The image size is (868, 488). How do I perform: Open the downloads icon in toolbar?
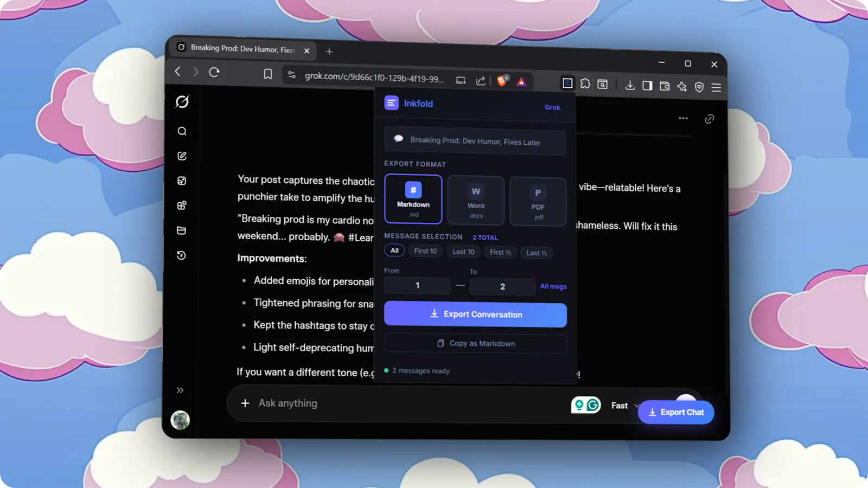pyautogui.click(x=630, y=85)
